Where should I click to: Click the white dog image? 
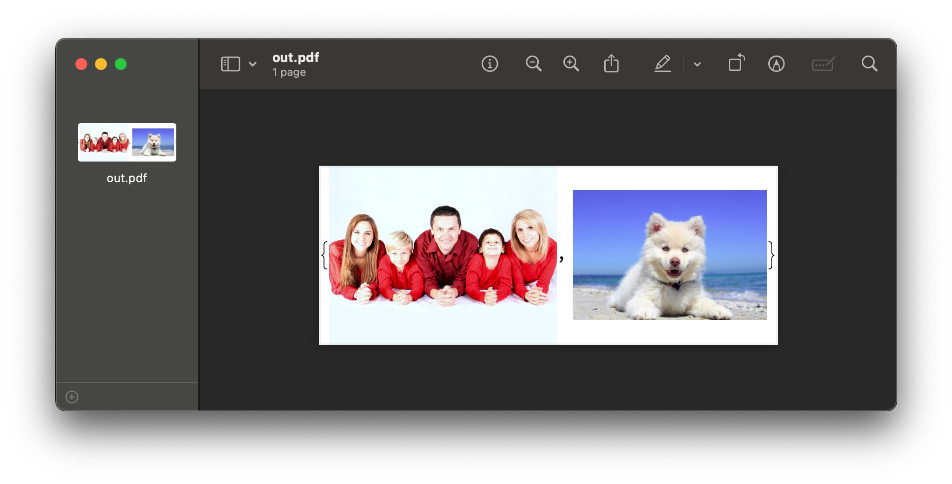click(x=669, y=255)
